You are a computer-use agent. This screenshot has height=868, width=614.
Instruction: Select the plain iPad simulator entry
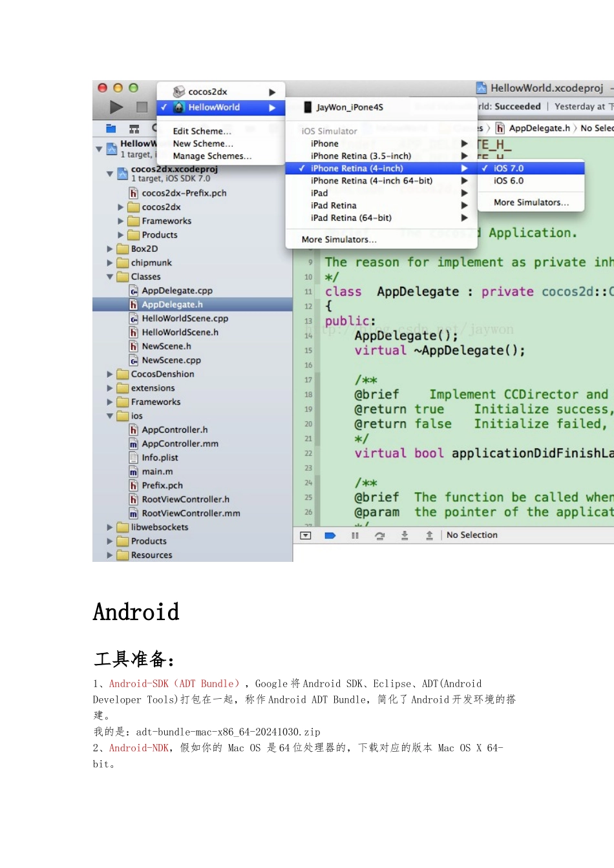381,193
